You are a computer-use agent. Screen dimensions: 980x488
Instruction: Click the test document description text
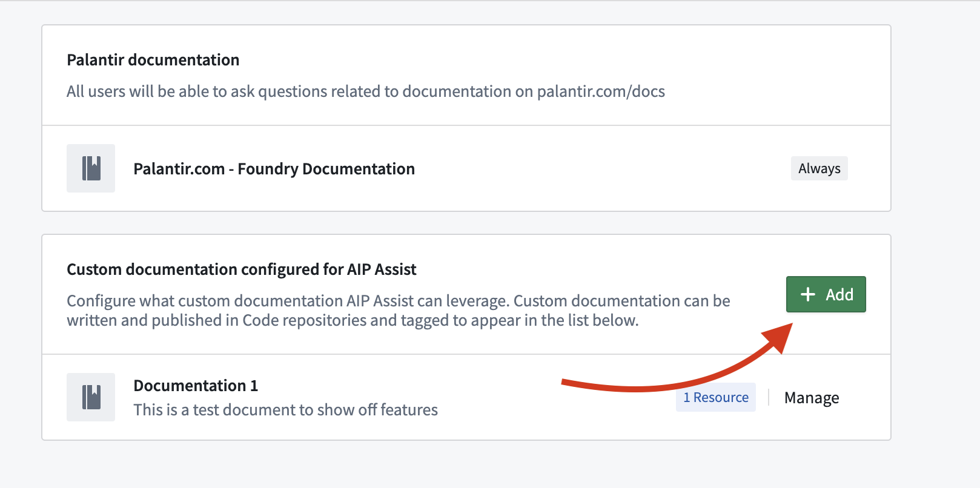285,410
